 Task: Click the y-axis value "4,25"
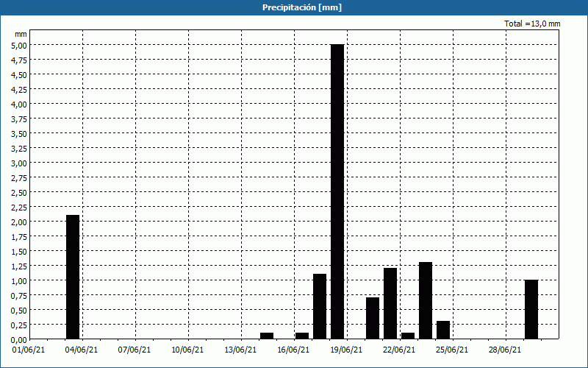[x=19, y=89]
